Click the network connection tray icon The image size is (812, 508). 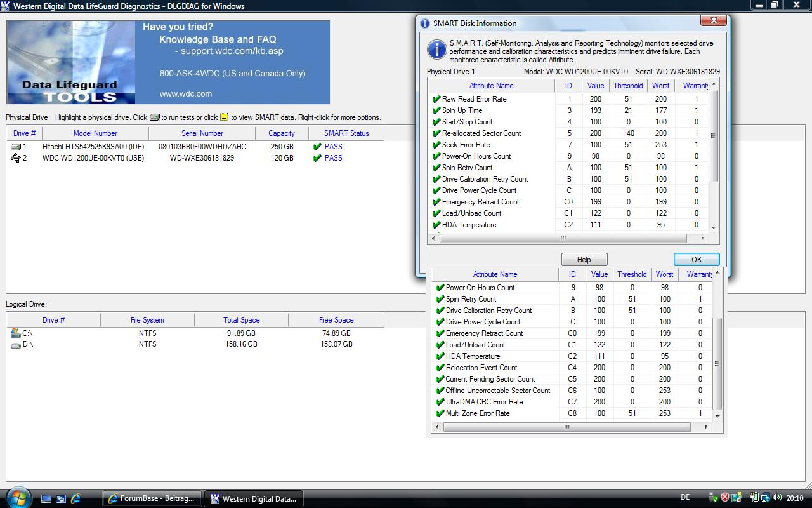(x=766, y=498)
